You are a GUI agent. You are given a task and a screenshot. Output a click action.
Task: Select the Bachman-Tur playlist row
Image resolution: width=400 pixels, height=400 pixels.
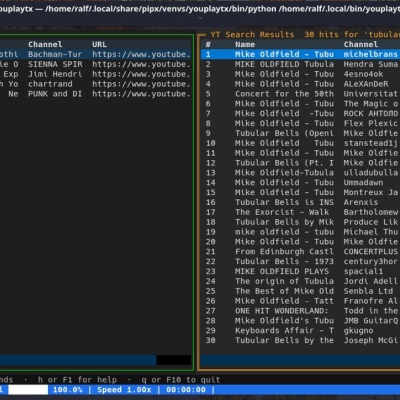click(x=95, y=54)
